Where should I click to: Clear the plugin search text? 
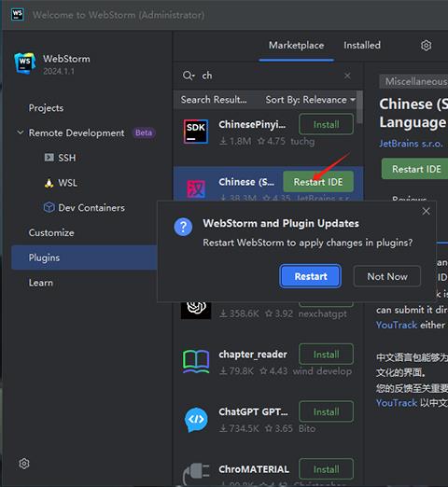347,76
